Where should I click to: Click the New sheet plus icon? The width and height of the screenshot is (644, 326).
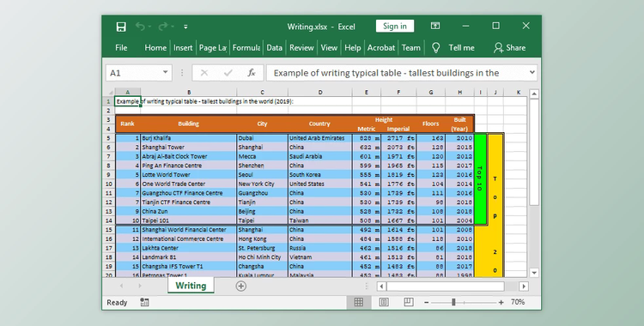click(241, 287)
